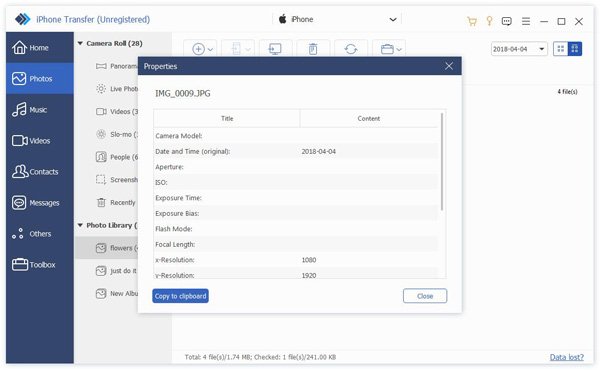Click the key register icon

point(489,21)
